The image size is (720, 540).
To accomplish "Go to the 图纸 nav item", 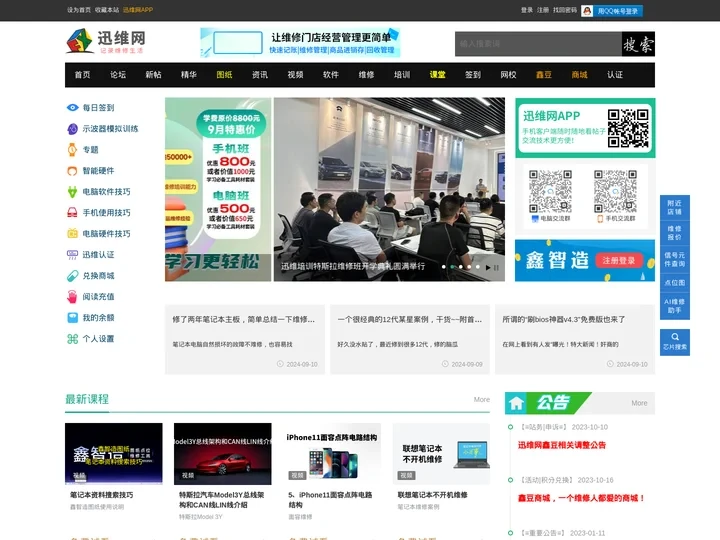I will [225, 75].
